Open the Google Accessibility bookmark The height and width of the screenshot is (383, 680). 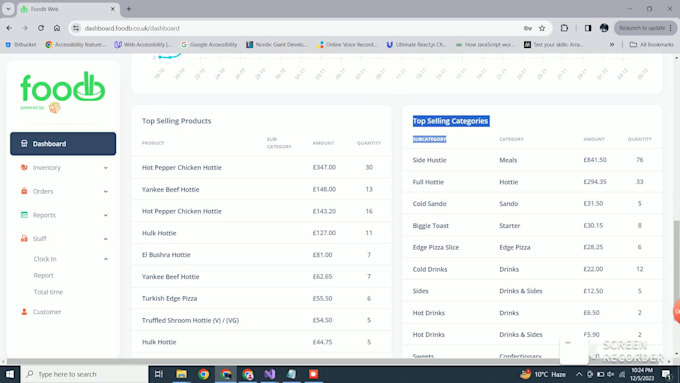(209, 45)
